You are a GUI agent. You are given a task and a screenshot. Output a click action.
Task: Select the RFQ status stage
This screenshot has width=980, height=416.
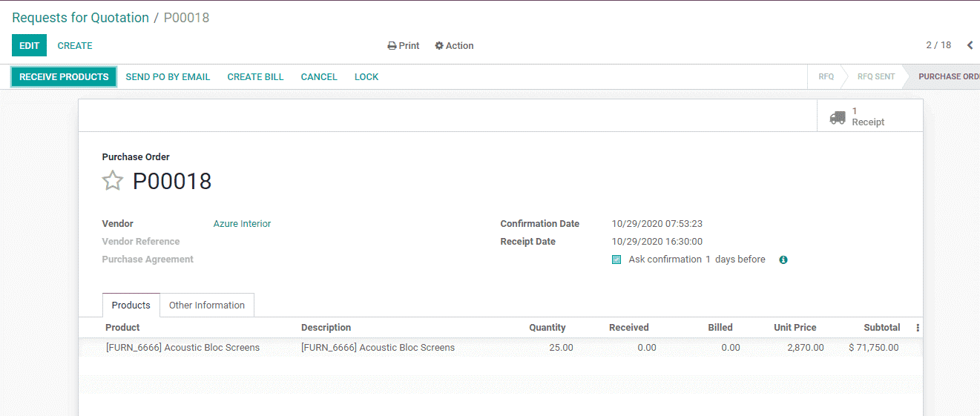pos(826,77)
